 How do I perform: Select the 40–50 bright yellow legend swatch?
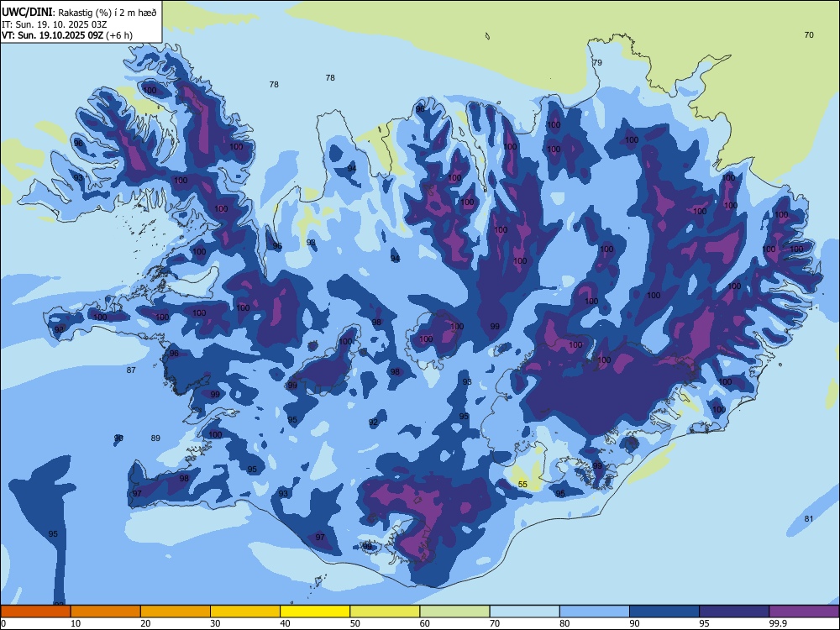tap(315, 612)
